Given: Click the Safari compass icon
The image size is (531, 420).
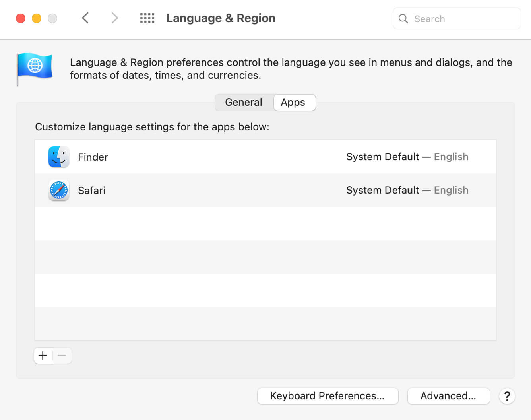Looking at the screenshot, I should [x=59, y=190].
